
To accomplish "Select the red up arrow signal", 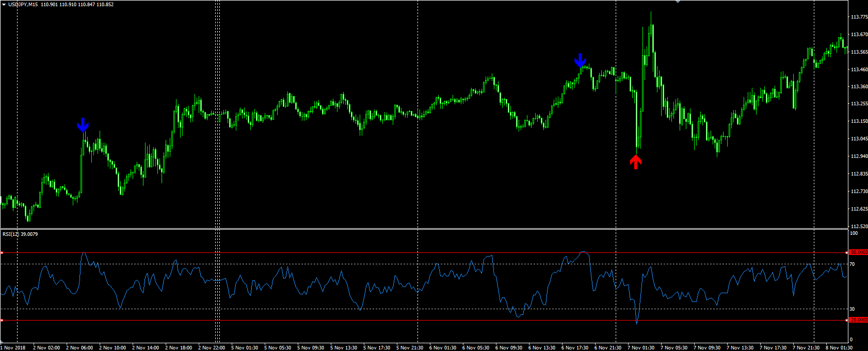I will tap(636, 162).
